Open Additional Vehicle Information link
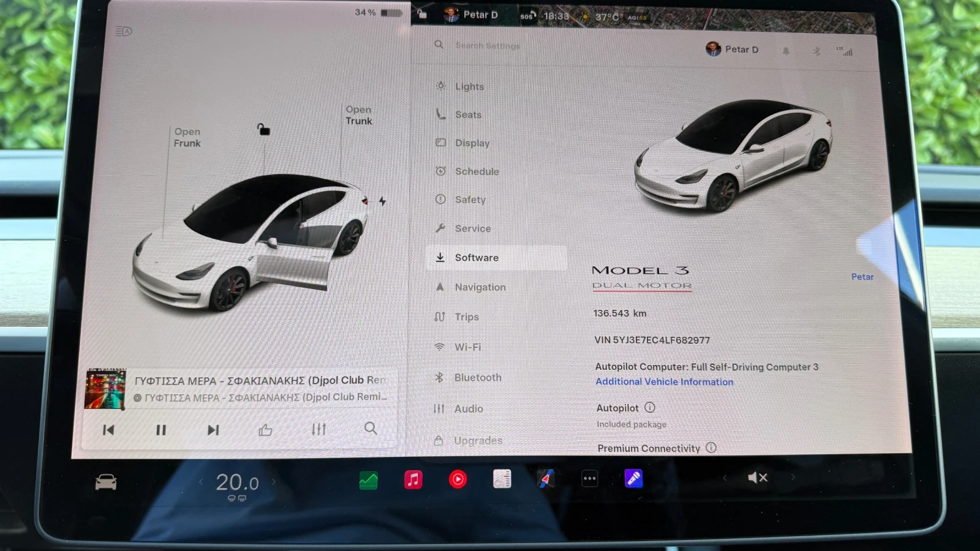 click(x=664, y=381)
